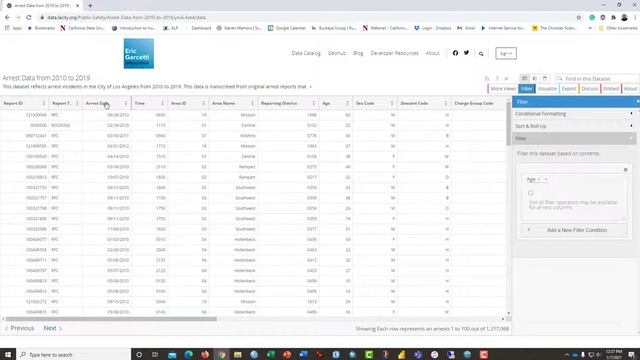Image resolution: width=640 pixels, height=360 pixels.
Task: Remove the Age filter condition icon
Action: pyautogui.click(x=625, y=169)
